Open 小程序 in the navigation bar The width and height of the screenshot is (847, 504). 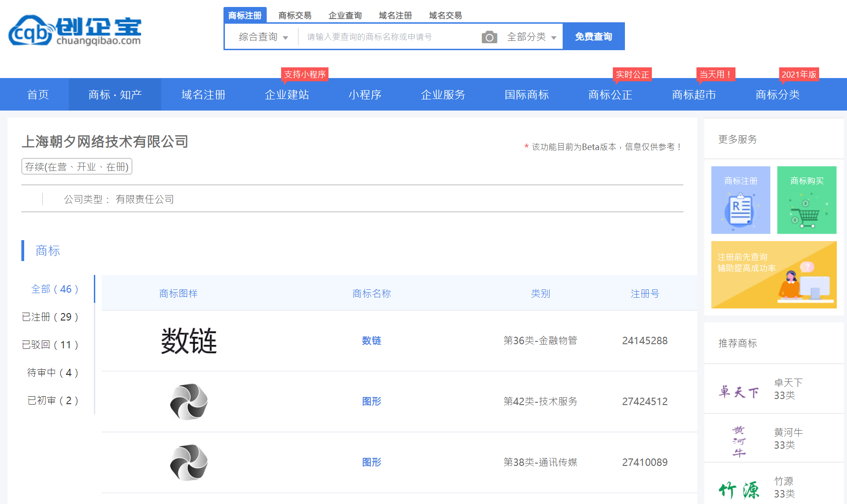point(365,95)
